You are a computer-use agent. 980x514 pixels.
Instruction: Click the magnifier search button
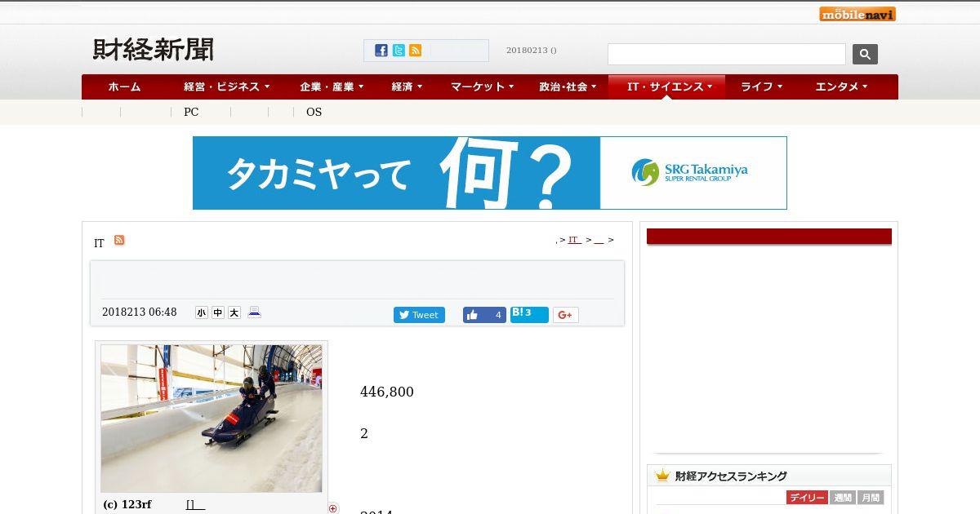point(865,55)
